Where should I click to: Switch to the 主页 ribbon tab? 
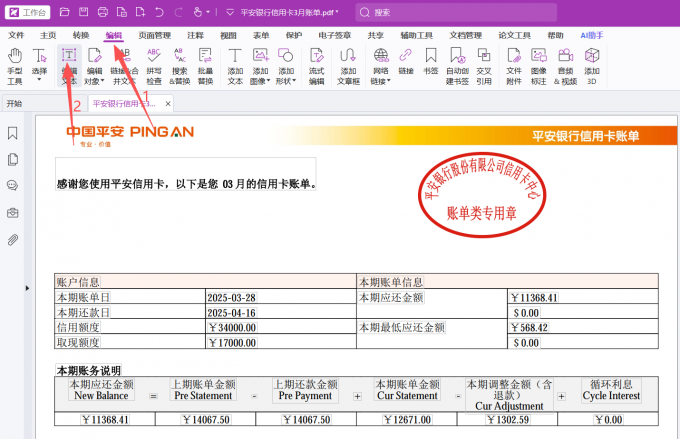click(48, 35)
